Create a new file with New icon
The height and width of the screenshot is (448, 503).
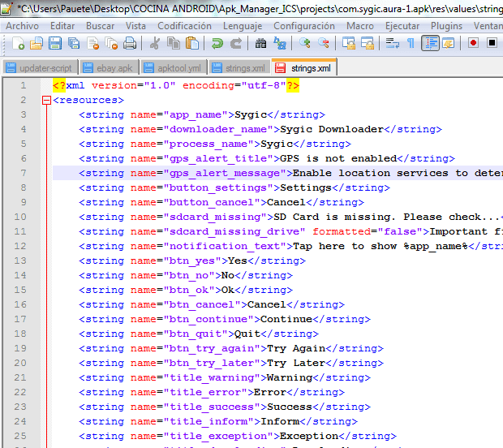click(x=19, y=43)
